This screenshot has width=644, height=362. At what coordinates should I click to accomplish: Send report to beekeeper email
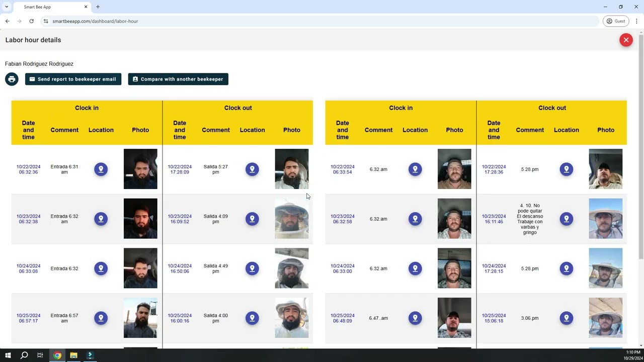point(73,79)
